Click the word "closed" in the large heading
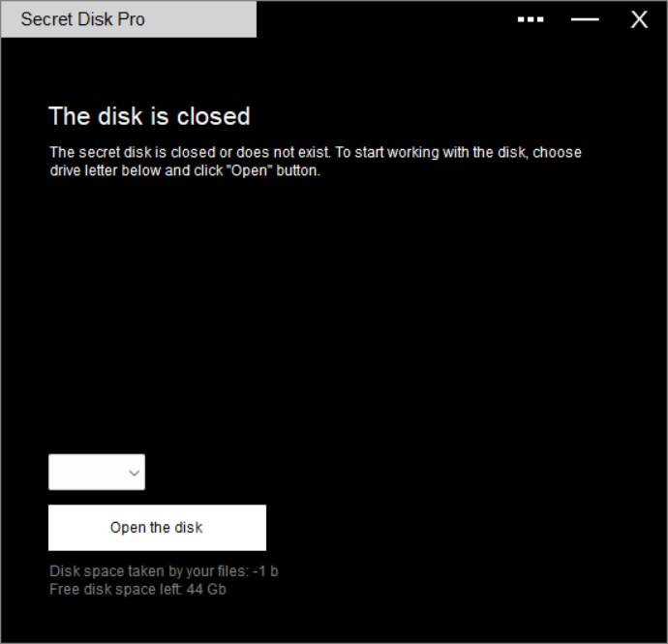Image resolution: width=668 pixels, height=644 pixels. pos(213,116)
